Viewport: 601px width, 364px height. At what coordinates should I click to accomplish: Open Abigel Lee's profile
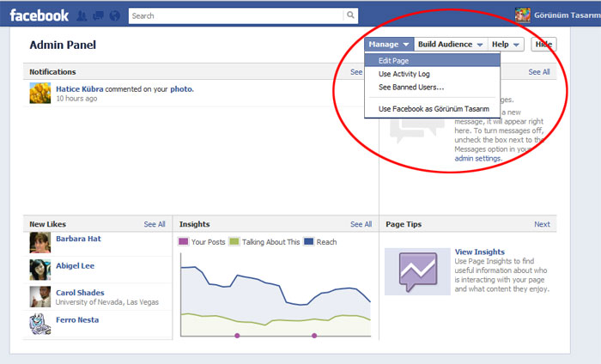coord(76,266)
